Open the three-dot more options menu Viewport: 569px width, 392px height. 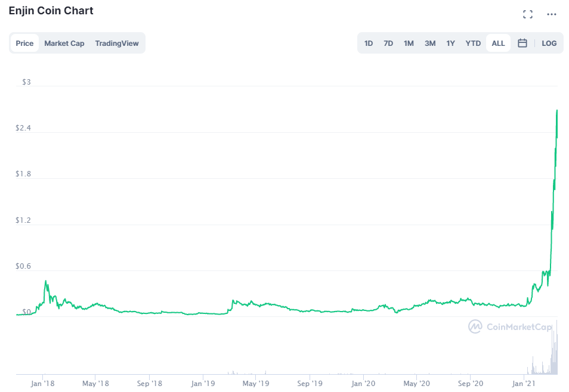coord(552,14)
